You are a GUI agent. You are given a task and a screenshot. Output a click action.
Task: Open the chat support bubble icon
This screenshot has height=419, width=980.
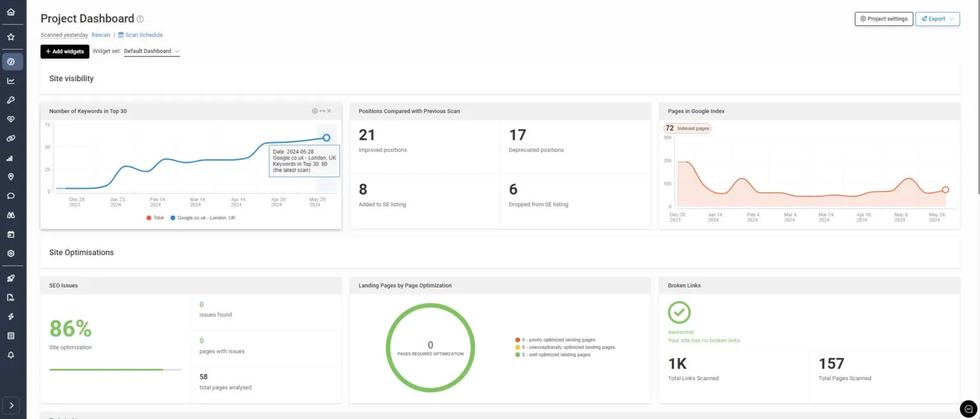click(x=968, y=408)
